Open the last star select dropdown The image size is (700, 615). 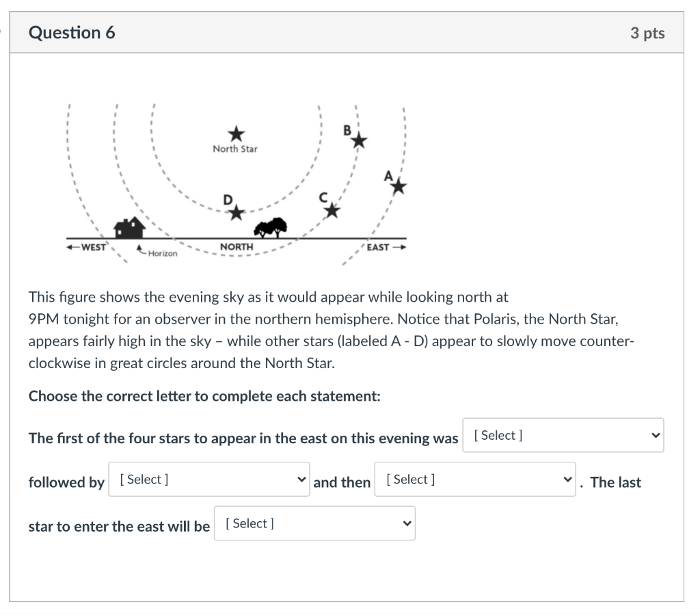coord(314,523)
